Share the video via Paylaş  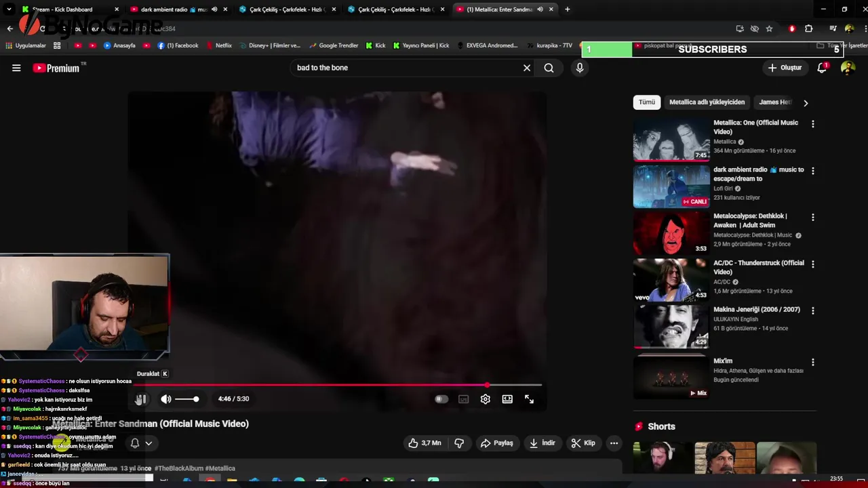pyautogui.click(x=497, y=443)
